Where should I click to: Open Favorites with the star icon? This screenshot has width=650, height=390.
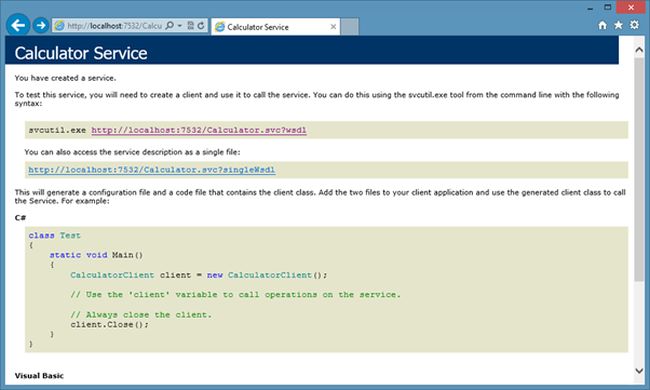[618, 25]
